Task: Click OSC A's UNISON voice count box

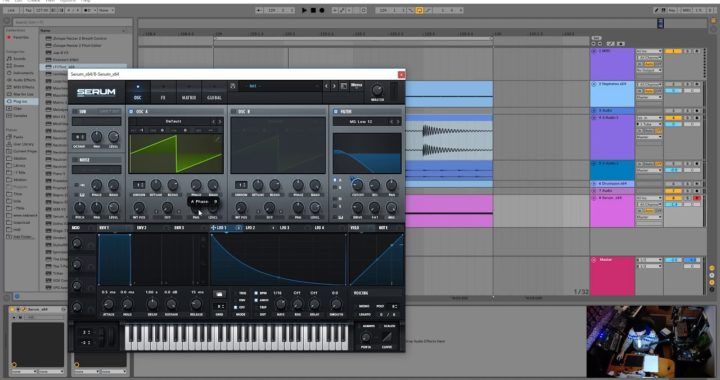Action: pyautogui.click(x=139, y=185)
